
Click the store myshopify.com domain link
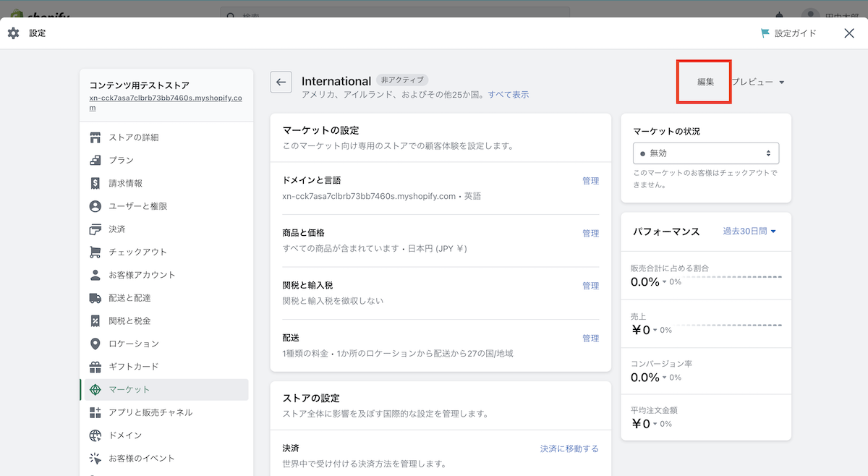(x=166, y=103)
